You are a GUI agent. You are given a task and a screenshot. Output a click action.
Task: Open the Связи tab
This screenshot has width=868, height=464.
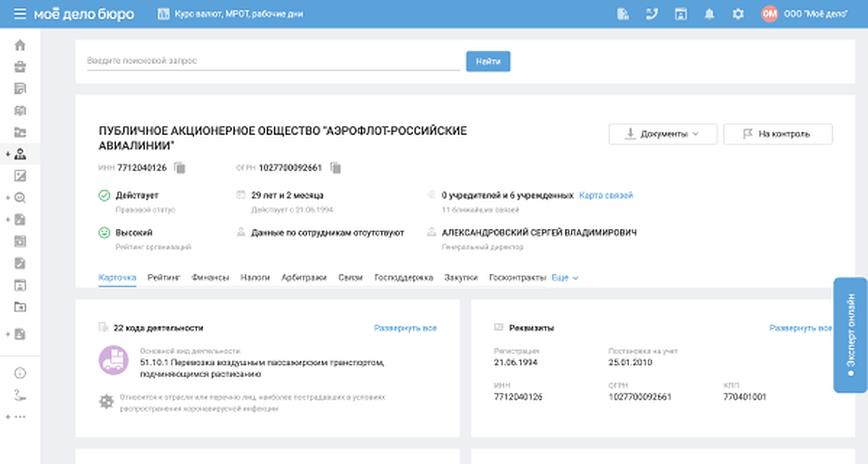pos(351,278)
